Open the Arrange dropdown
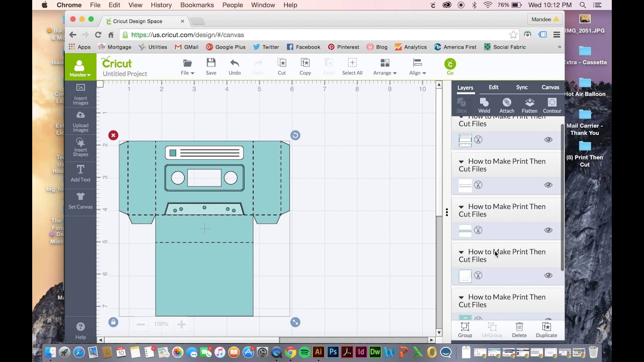Viewport: 644px width, 362px height. tap(385, 66)
